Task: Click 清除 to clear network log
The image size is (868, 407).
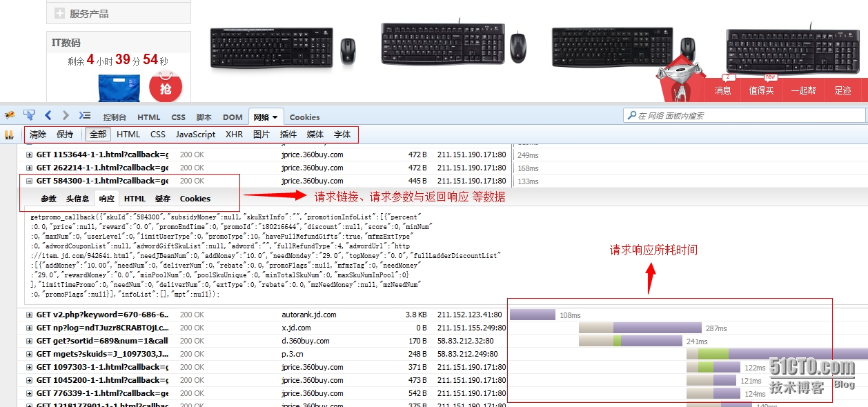Action: 38,135
